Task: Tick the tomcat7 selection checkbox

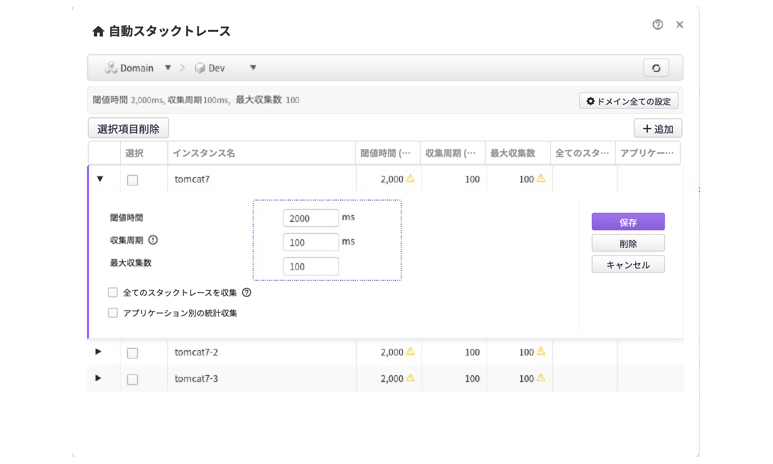Action: pos(133,180)
